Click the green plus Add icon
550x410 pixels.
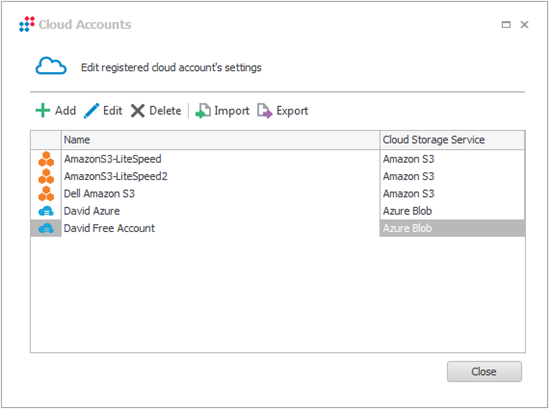pos(43,110)
